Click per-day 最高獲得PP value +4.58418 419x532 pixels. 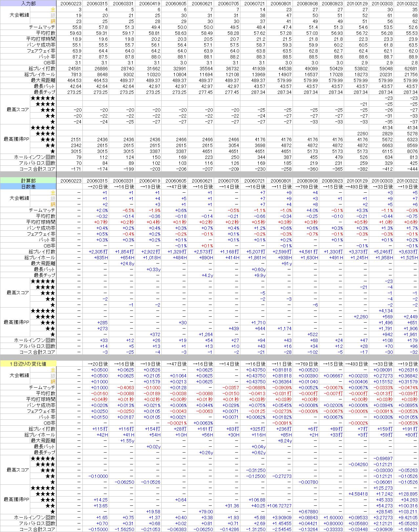click(358, 494)
